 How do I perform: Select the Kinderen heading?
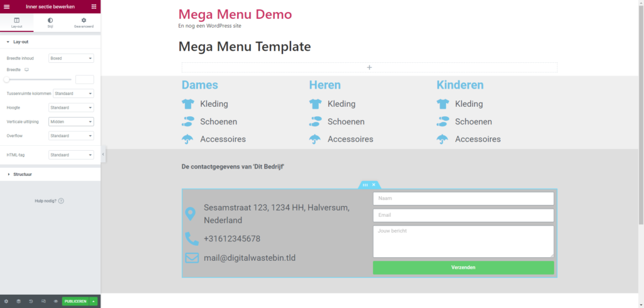[x=460, y=85]
